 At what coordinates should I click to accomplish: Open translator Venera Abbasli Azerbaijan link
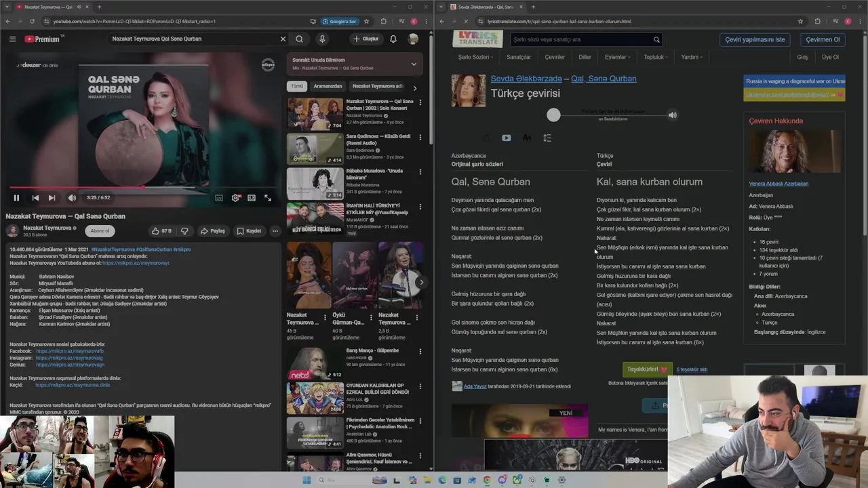[x=778, y=184]
